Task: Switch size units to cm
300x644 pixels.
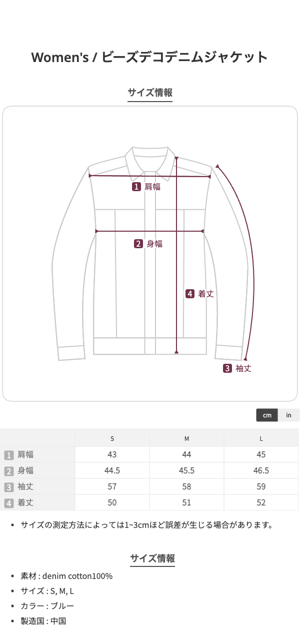Action: (267, 415)
